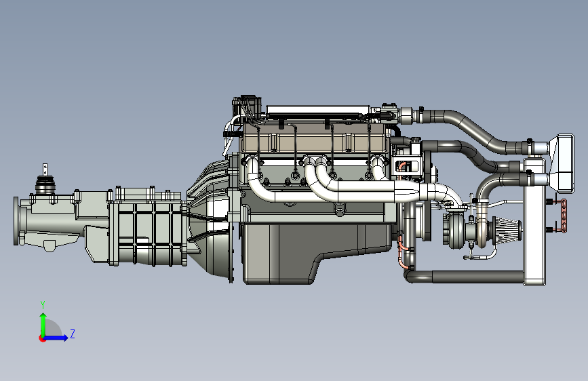Screen dimensions: 588x381
Task: Select the tall intercooler core at right
Action: tap(534, 222)
